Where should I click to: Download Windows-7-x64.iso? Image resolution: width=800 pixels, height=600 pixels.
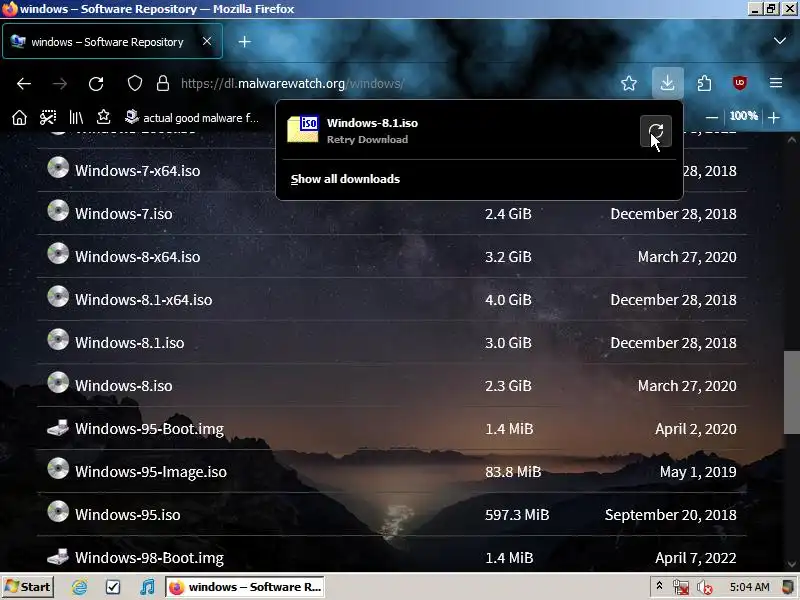137,171
